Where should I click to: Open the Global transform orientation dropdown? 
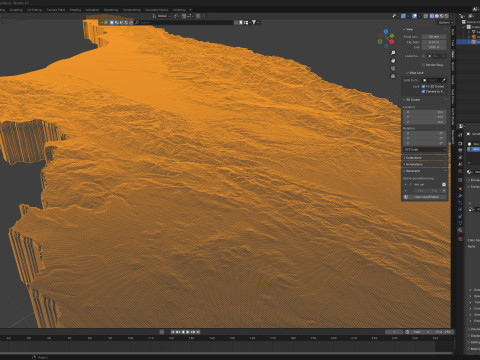[x=161, y=16]
